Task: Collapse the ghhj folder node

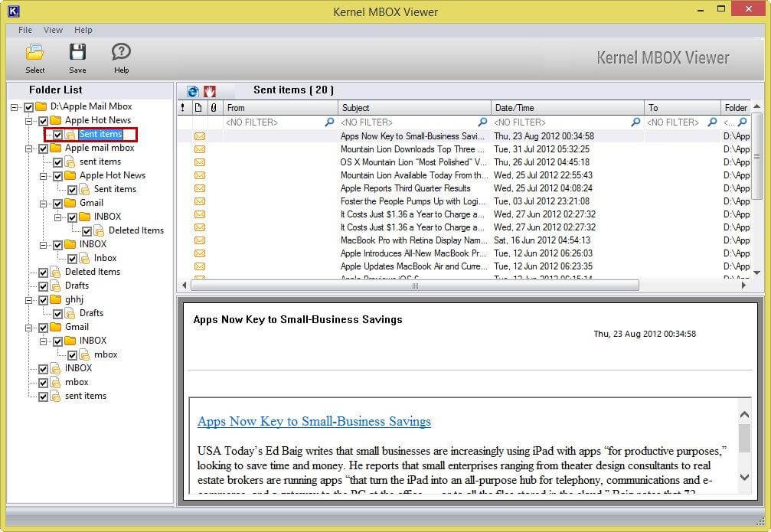Action: pos(29,299)
